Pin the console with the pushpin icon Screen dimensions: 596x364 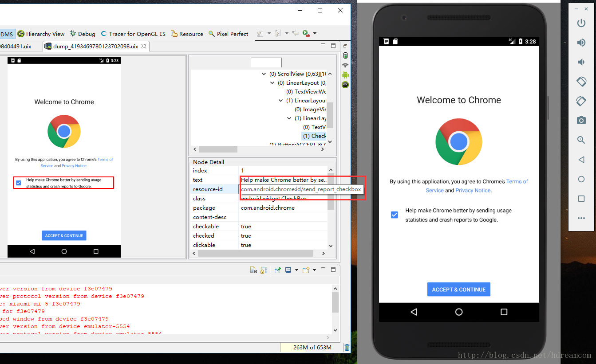[x=277, y=270]
